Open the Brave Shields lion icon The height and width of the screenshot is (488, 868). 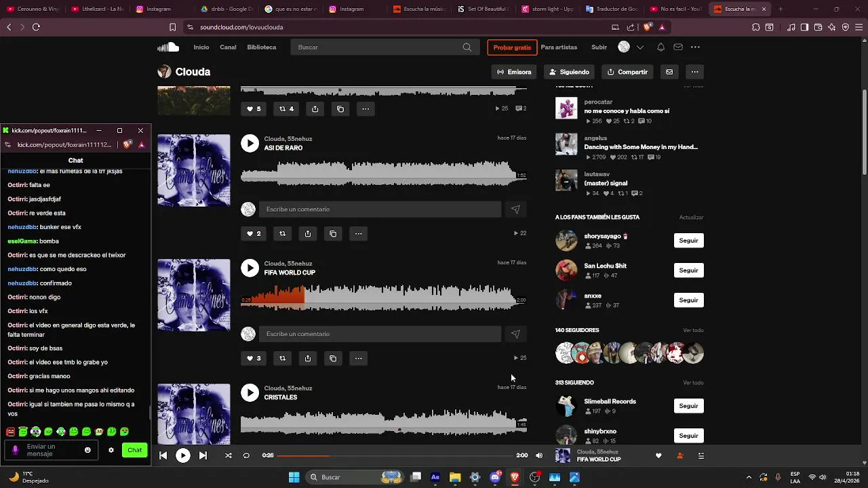click(x=647, y=27)
